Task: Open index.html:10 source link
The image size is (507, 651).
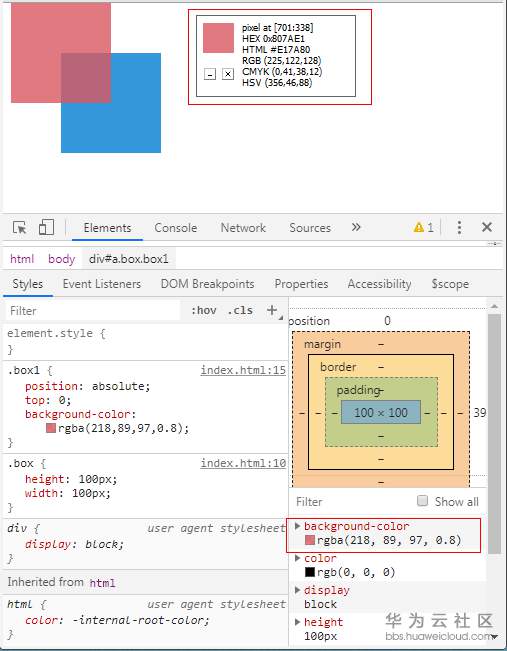Action: click(243, 463)
